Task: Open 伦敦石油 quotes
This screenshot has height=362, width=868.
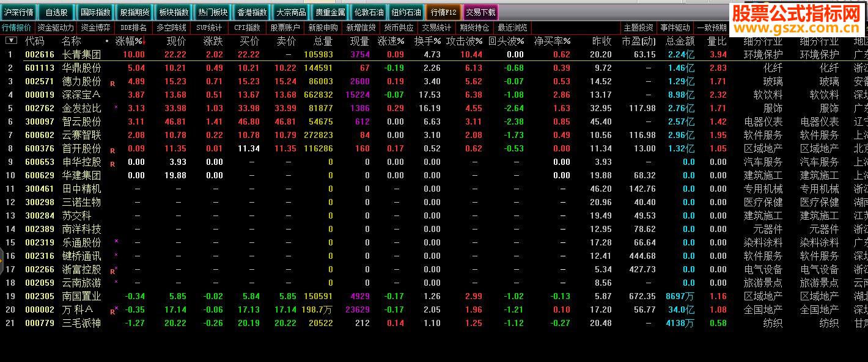Action: click(369, 12)
